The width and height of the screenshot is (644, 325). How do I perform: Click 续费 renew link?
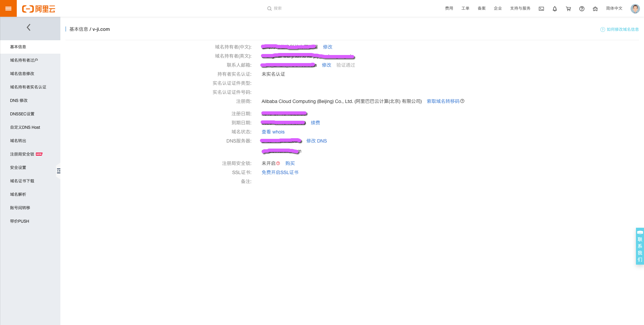[x=315, y=123]
